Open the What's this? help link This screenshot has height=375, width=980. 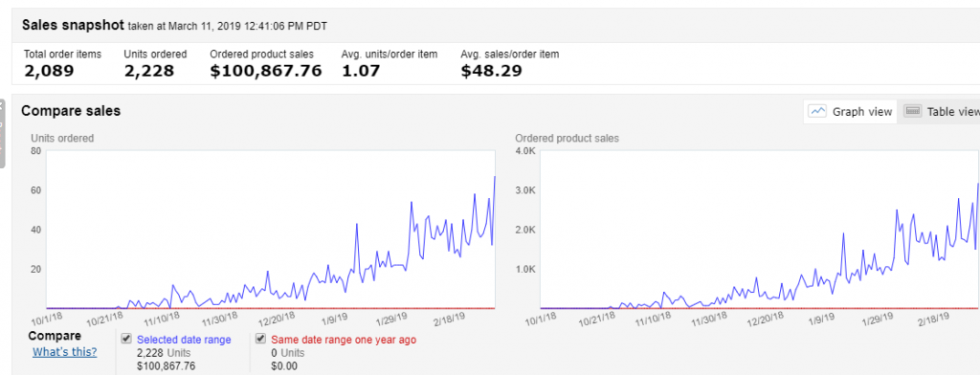click(65, 352)
